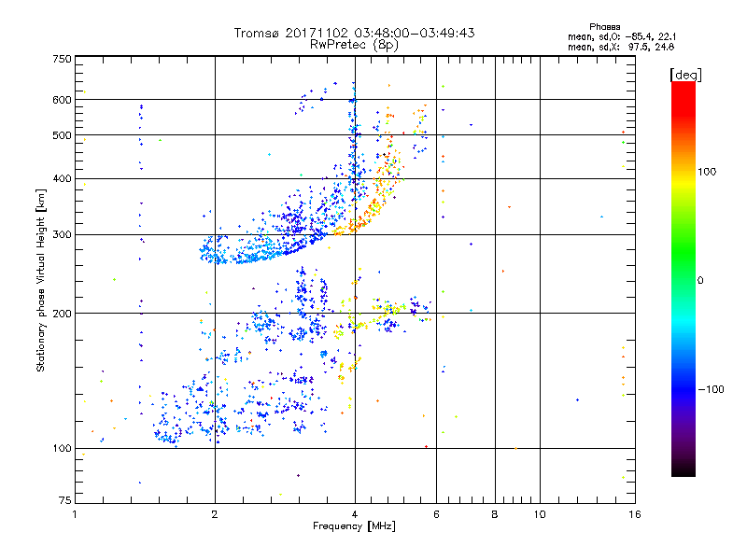Click the 'Stationary phase Virtual Height [km]' axis label
The width and height of the screenshot is (747, 560).
coord(40,280)
